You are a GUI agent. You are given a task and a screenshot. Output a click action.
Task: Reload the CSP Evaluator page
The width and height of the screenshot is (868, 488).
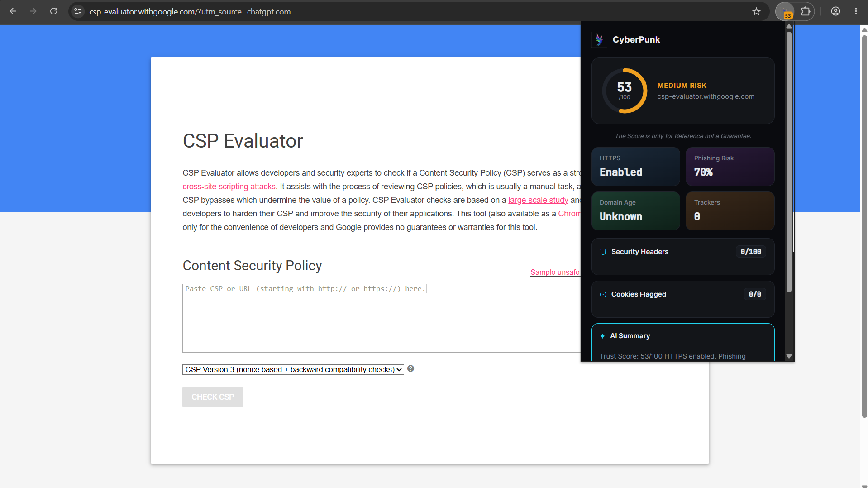tap(53, 11)
